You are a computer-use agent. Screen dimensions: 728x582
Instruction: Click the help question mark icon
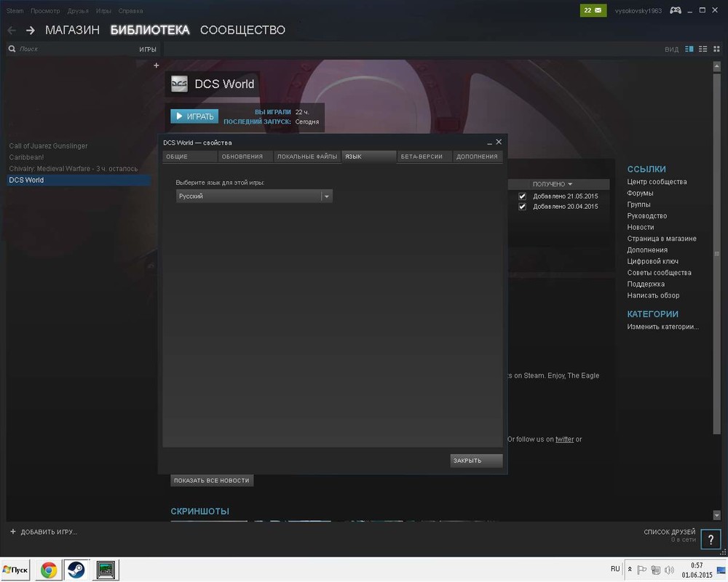coord(711,539)
